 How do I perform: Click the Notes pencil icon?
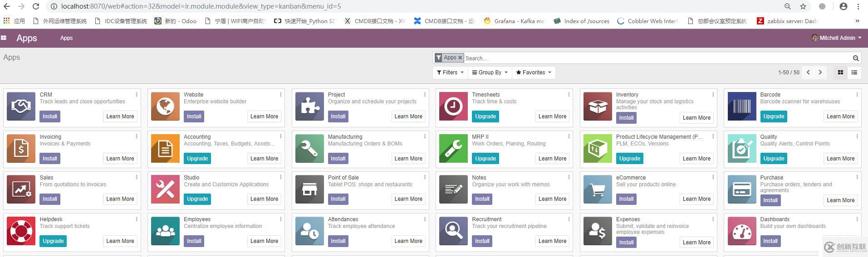pyautogui.click(x=453, y=189)
